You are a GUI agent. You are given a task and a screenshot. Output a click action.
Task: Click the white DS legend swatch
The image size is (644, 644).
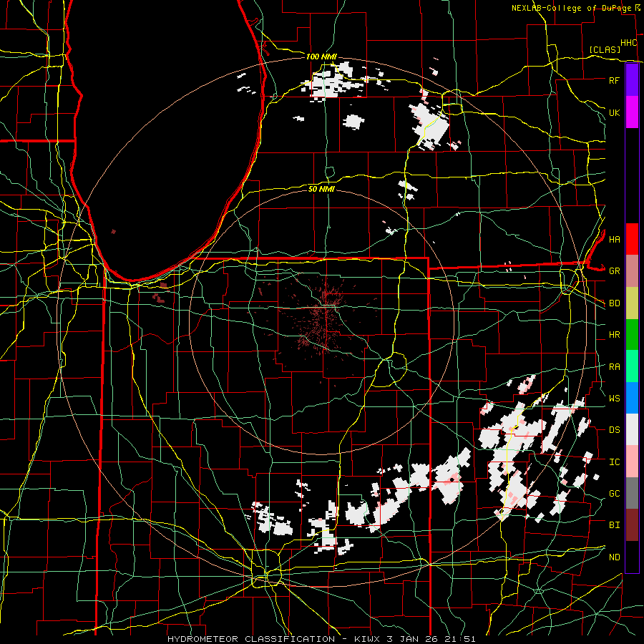coord(632,429)
